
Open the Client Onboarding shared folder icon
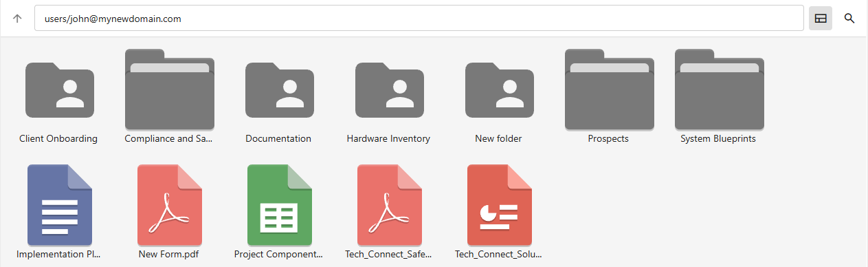pos(60,89)
